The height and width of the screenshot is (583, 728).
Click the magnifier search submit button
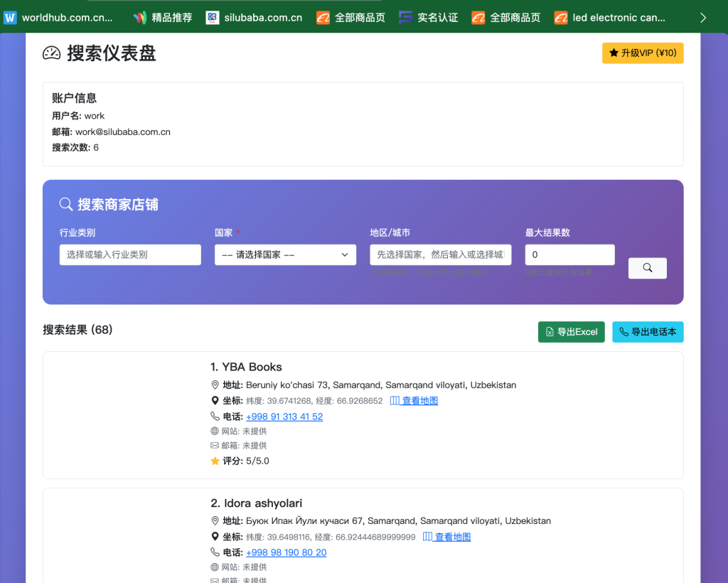pos(647,268)
